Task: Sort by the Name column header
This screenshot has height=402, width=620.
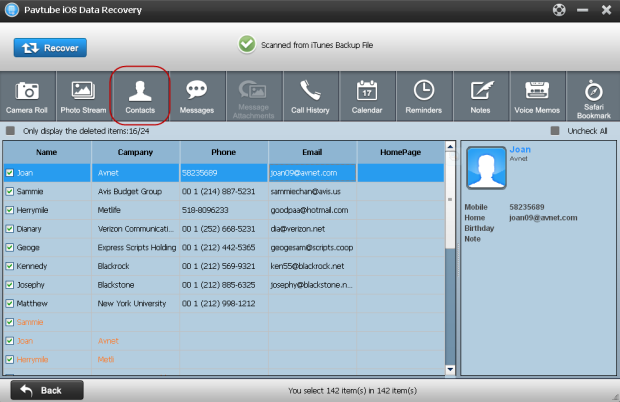Action: click(x=47, y=152)
